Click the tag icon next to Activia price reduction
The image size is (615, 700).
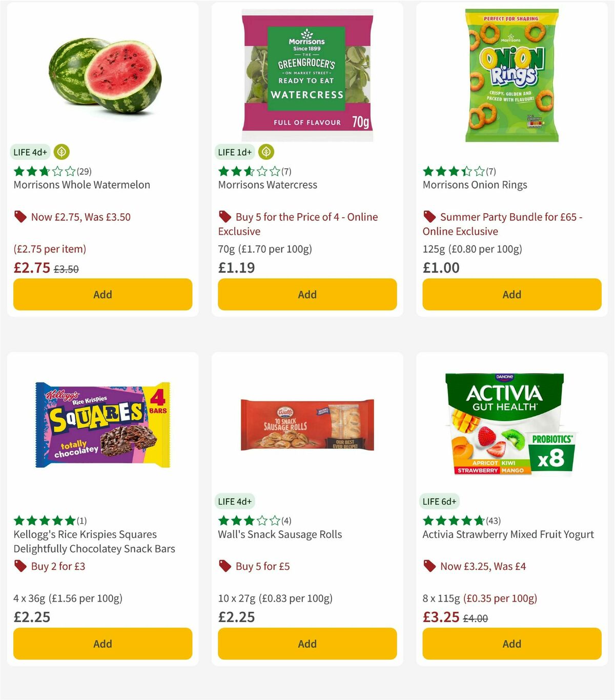[x=429, y=566]
